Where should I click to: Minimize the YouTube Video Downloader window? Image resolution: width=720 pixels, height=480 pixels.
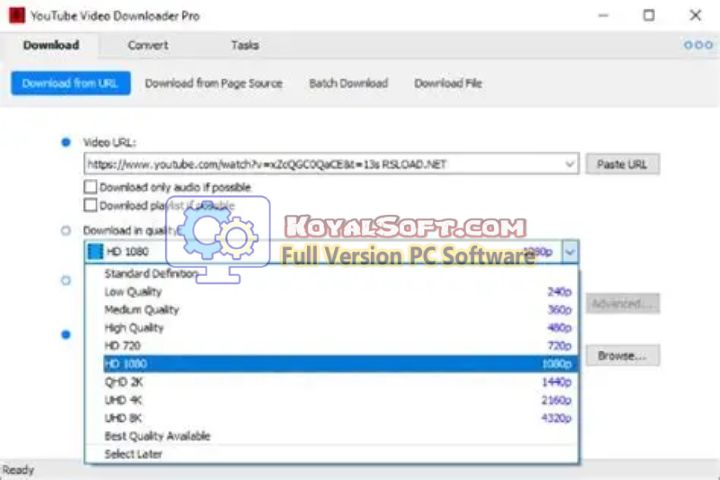pyautogui.click(x=603, y=15)
